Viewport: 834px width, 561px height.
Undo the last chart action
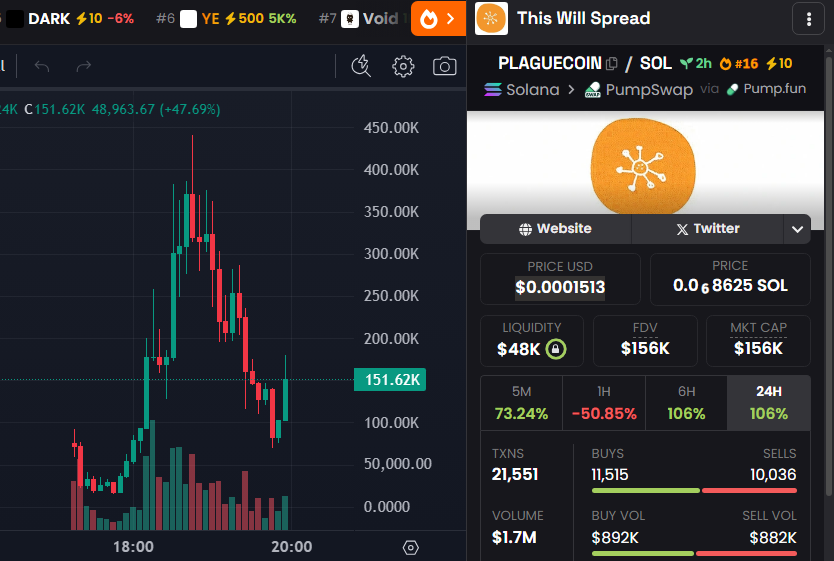pos(42,66)
